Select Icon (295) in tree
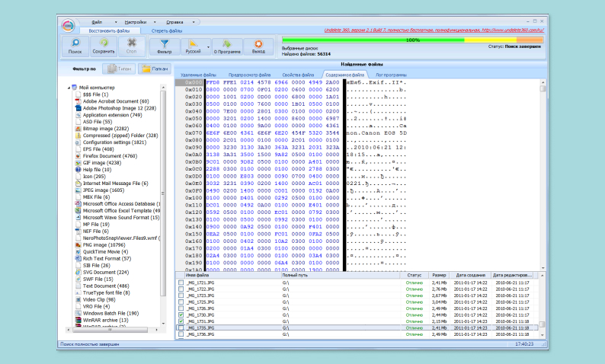This screenshot has width=605, height=364. (x=94, y=177)
